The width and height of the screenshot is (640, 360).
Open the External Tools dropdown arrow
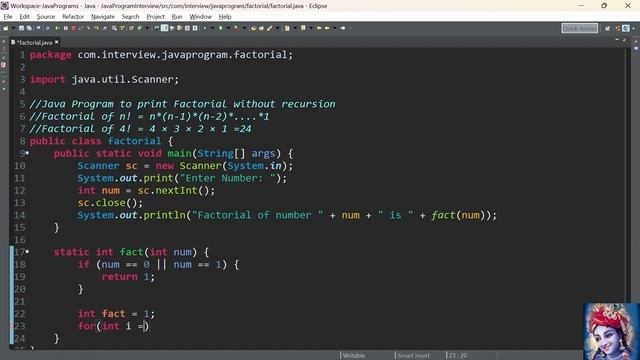pos(244,28)
